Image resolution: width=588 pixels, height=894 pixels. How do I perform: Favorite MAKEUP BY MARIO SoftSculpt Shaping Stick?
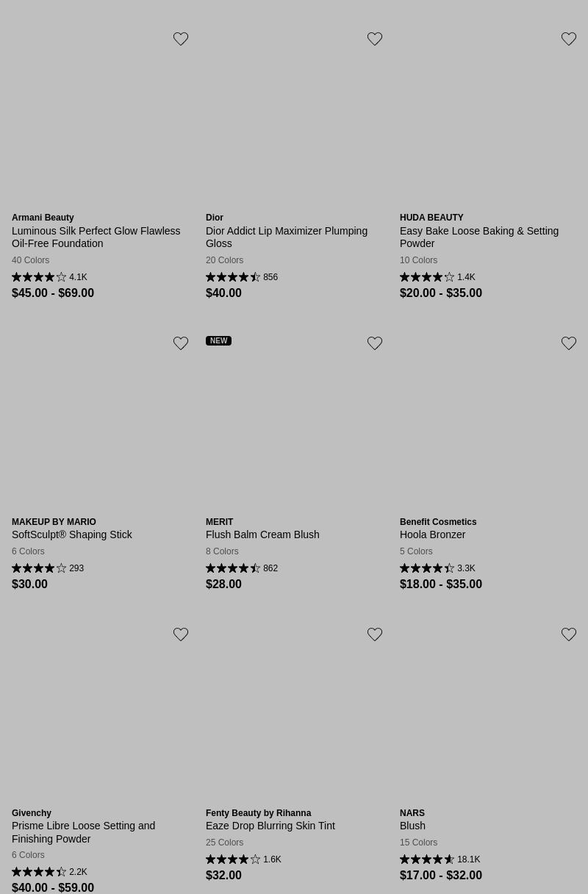click(181, 343)
